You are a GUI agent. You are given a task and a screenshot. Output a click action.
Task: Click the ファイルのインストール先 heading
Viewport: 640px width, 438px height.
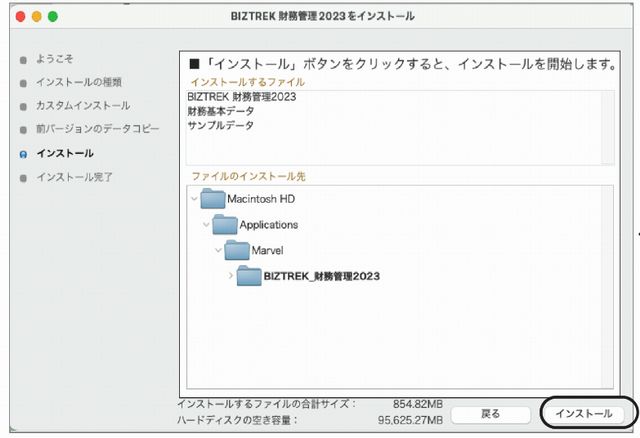click(248, 176)
